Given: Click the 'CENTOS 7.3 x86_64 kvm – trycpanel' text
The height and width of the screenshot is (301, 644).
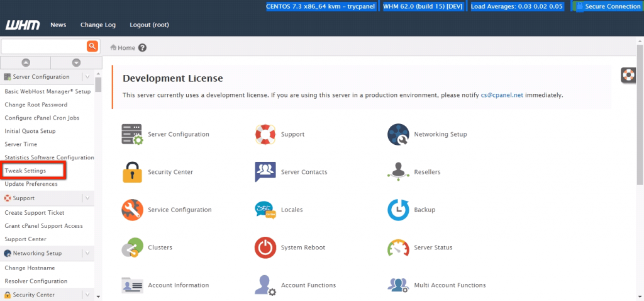Looking at the screenshot, I should [x=320, y=6].
